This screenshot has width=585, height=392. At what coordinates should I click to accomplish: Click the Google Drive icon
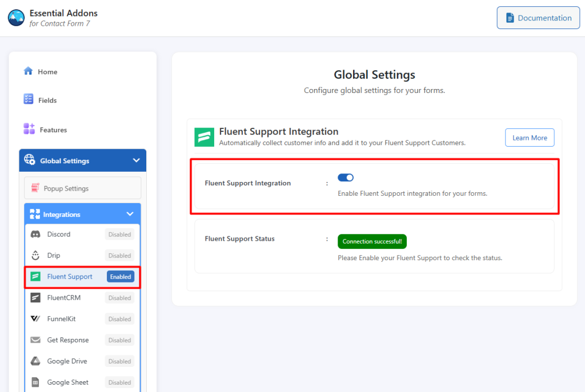pos(35,361)
